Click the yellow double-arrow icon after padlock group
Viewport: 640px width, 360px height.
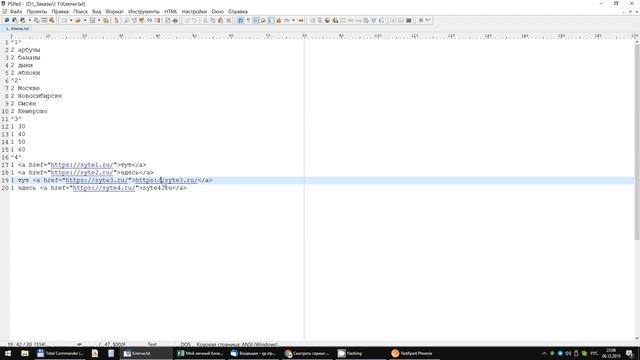(x=301, y=20)
